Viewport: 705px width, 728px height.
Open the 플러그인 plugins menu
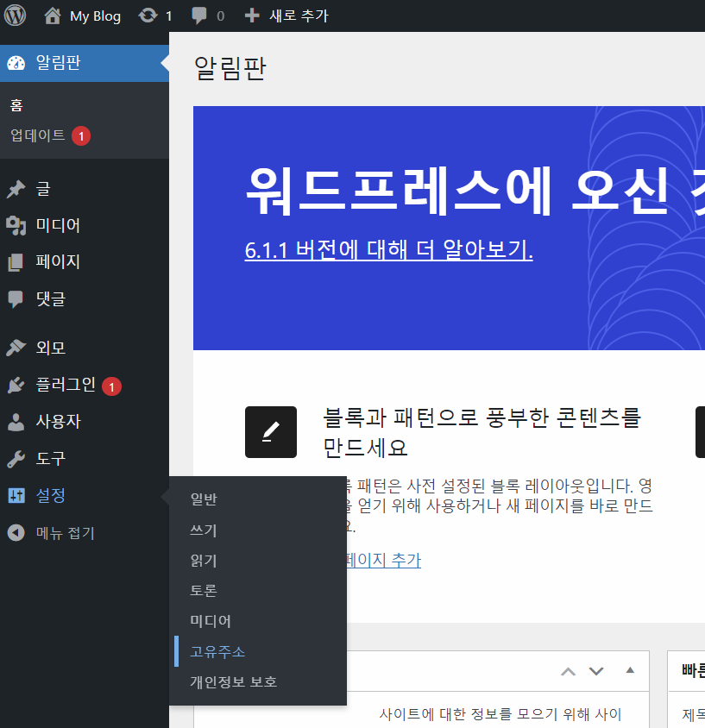point(66,385)
